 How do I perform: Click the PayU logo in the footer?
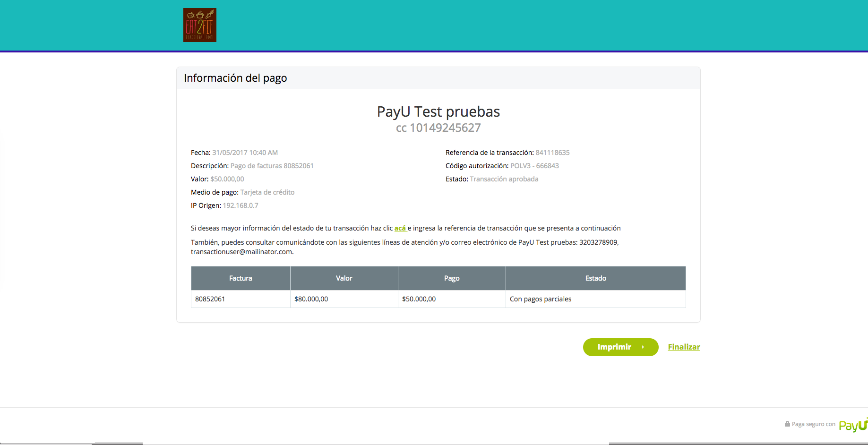point(853,426)
